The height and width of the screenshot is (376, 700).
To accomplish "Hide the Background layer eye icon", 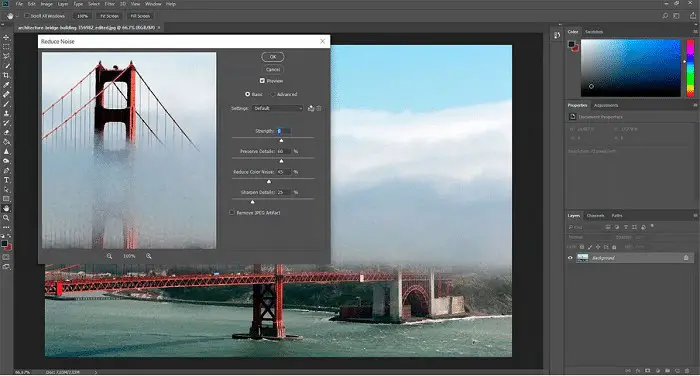I will click(570, 258).
